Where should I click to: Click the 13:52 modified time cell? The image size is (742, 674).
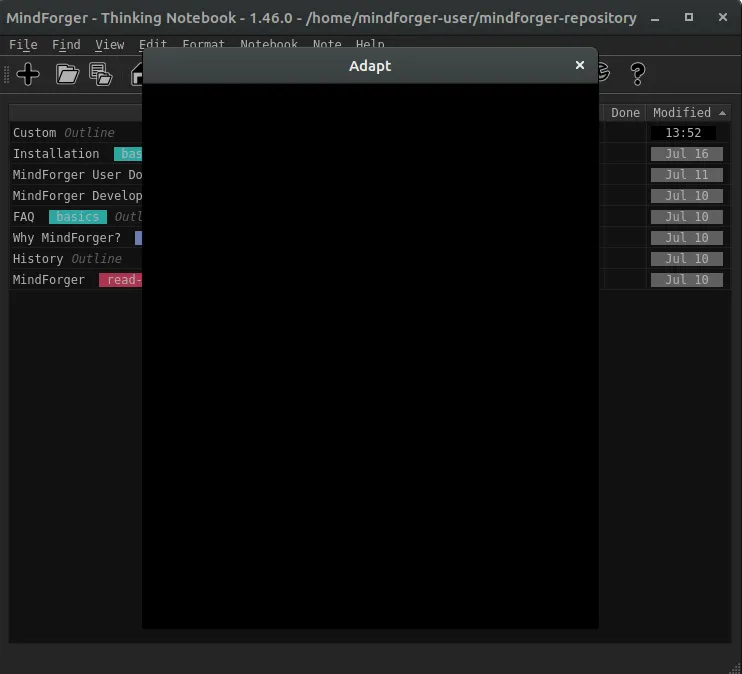(x=683, y=133)
